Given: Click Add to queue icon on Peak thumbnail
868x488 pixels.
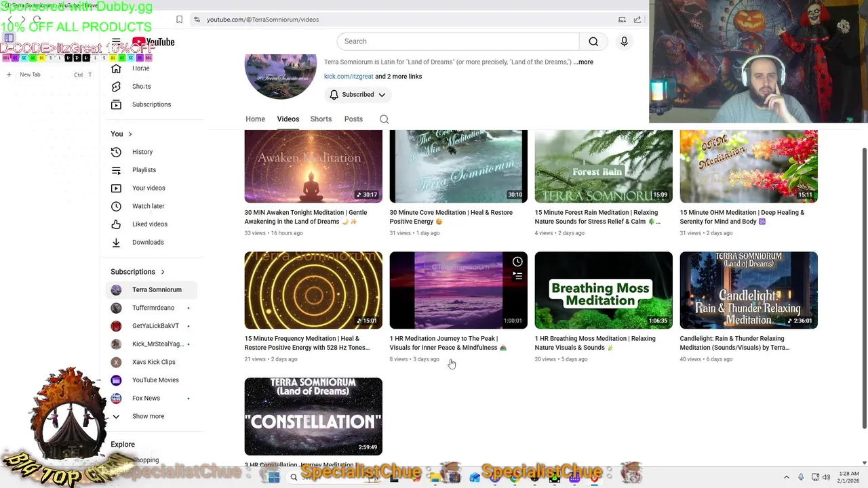Looking at the screenshot, I should (517, 276).
